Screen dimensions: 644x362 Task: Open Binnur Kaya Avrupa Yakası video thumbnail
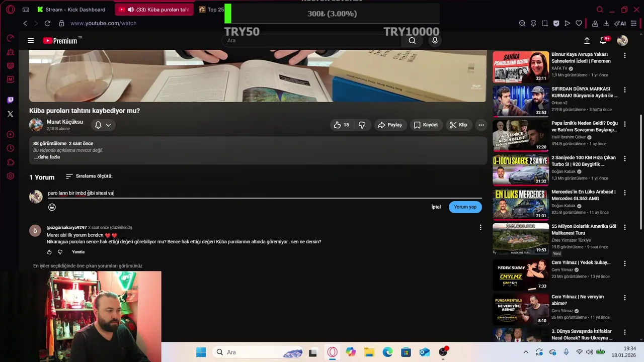pos(521,67)
